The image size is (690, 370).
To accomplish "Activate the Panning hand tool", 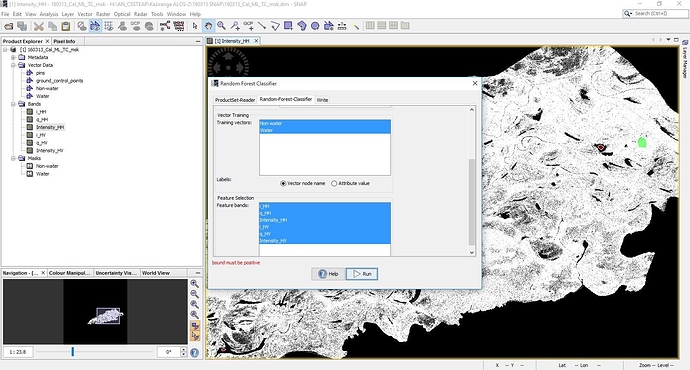I will [208, 26].
